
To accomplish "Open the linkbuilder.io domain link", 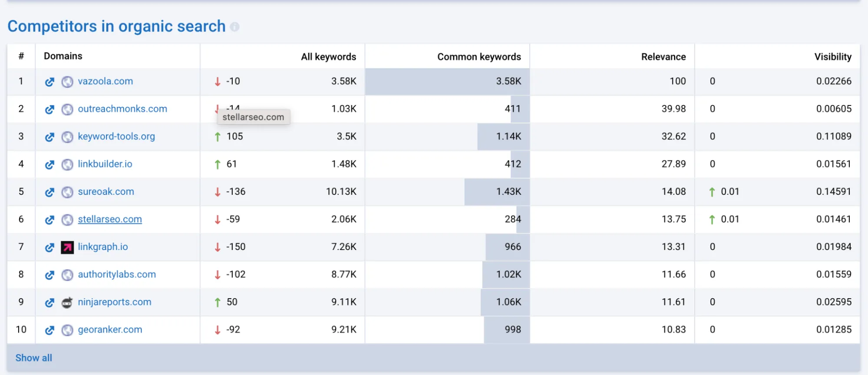I will [x=105, y=164].
